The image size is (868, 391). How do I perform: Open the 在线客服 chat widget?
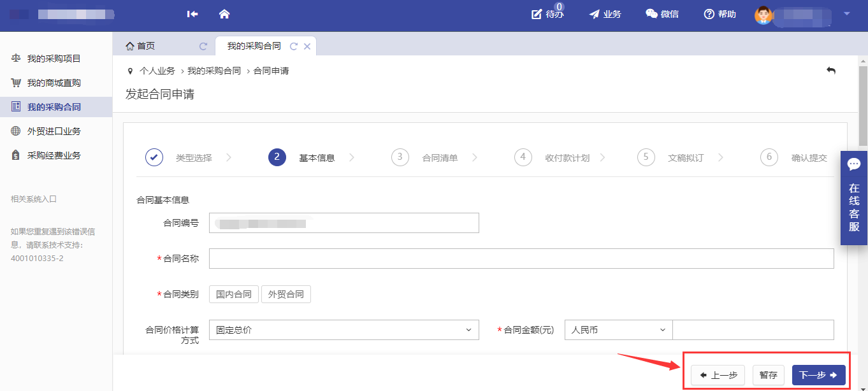pos(854,197)
